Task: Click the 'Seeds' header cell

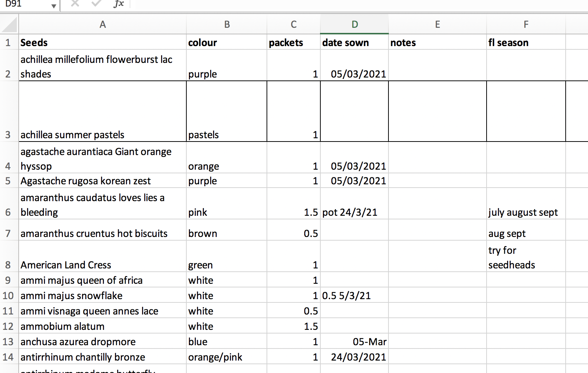Action: [103, 42]
